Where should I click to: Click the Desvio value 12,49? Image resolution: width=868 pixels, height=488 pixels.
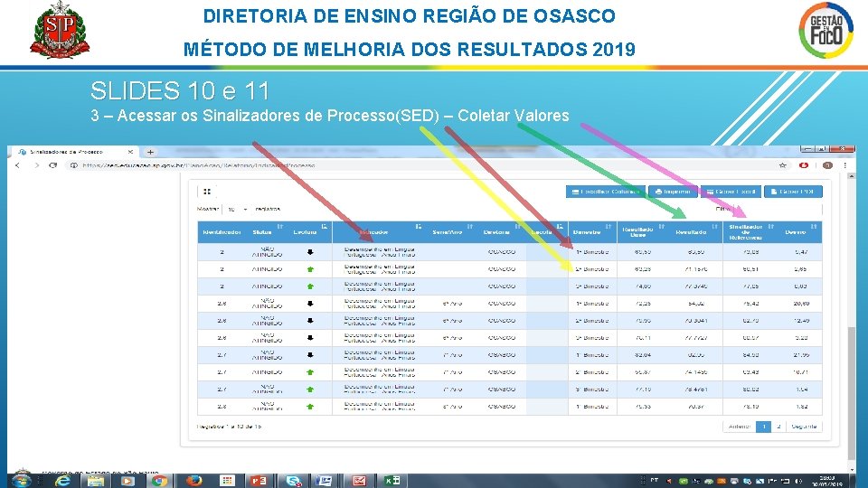click(x=801, y=320)
